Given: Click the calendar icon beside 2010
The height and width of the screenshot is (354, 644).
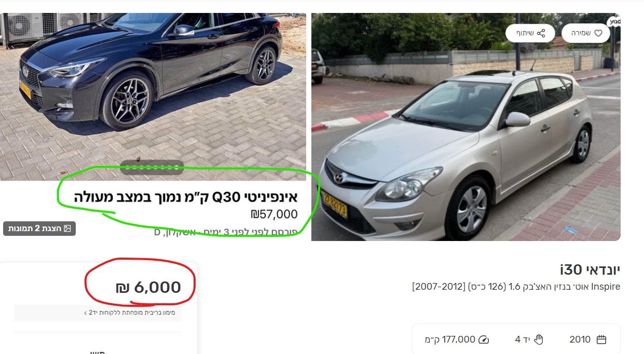Looking at the screenshot, I should point(601,339).
